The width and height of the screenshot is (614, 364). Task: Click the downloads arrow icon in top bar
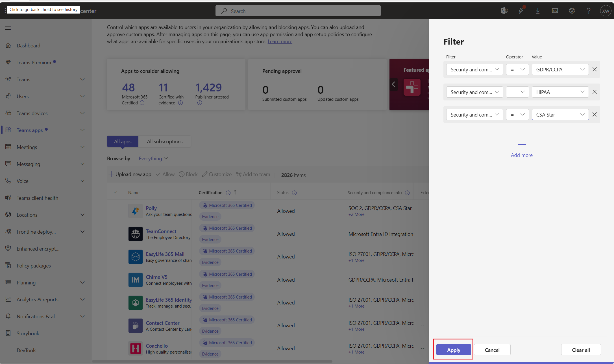538,11
